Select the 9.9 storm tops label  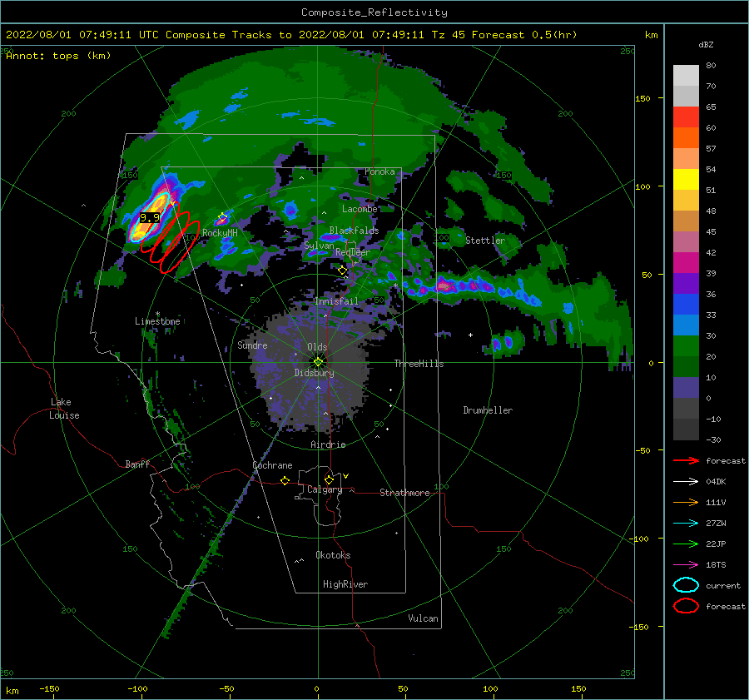tap(150, 218)
